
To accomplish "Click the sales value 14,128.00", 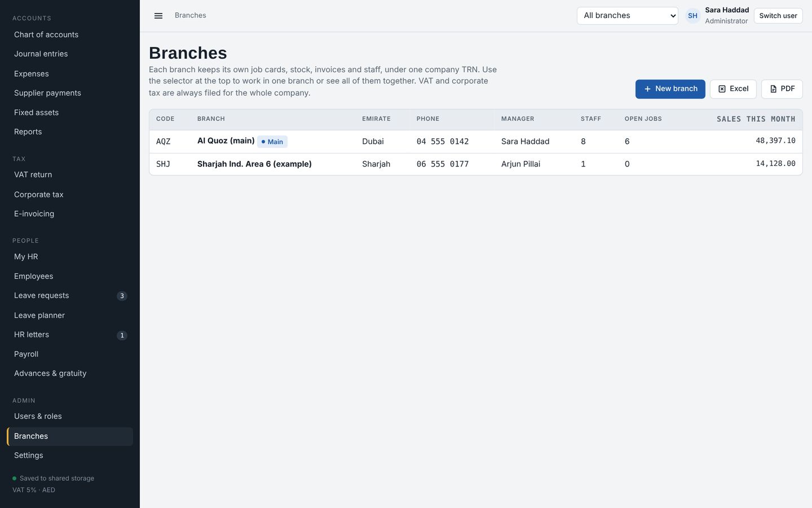I will point(775,164).
